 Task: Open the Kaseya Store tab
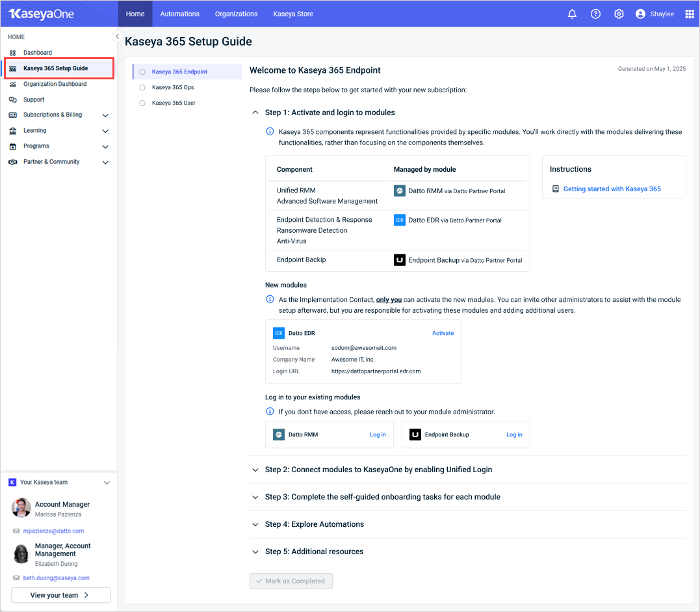(x=293, y=14)
